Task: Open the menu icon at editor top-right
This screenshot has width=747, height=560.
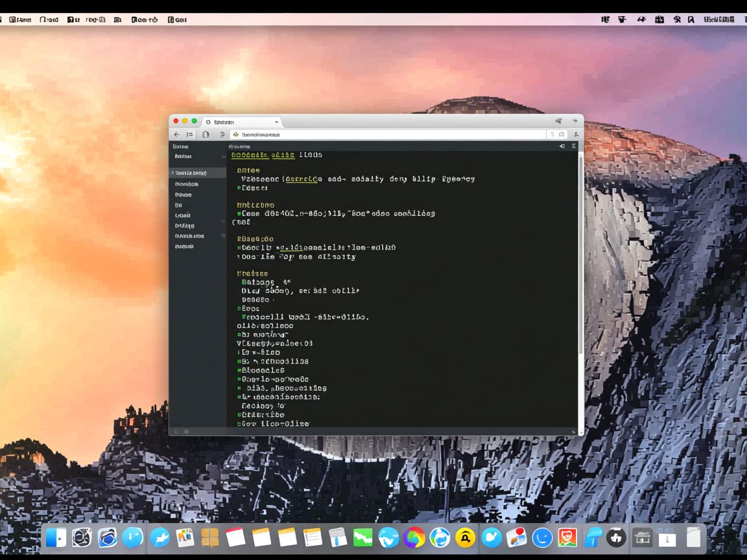Action: tap(573, 146)
